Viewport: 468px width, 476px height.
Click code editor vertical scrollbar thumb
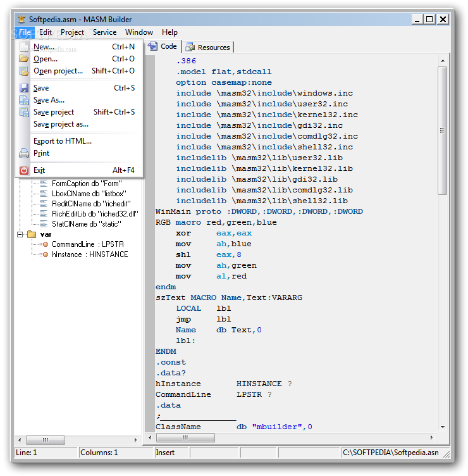coord(443,130)
